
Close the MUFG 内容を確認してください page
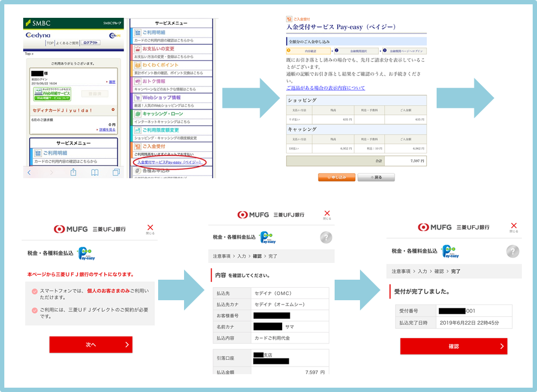click(x=327, y=215)
